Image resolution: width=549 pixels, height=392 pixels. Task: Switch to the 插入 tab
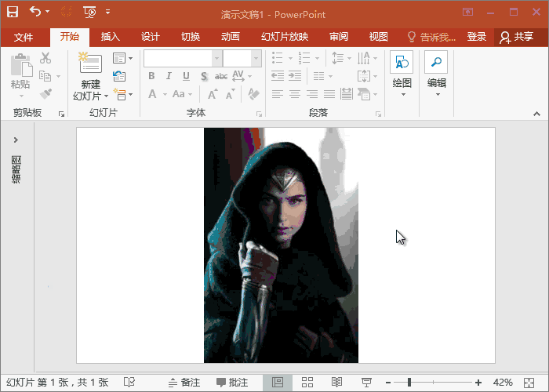(x=111, y=37)
